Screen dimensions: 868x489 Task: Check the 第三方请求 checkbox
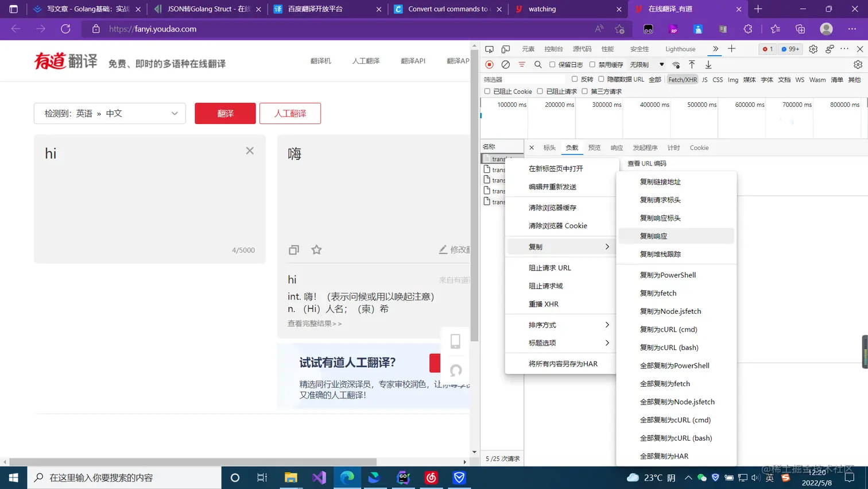click(x=584, y=91)
